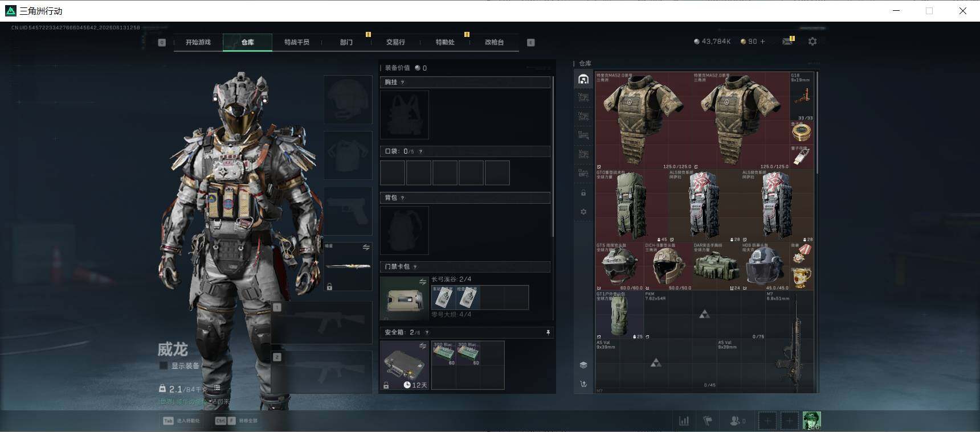The height and width of the screenshot is (432, 980).
Task: Select the GTO heavy tactical backpack
Action: (x=632, y=205)
